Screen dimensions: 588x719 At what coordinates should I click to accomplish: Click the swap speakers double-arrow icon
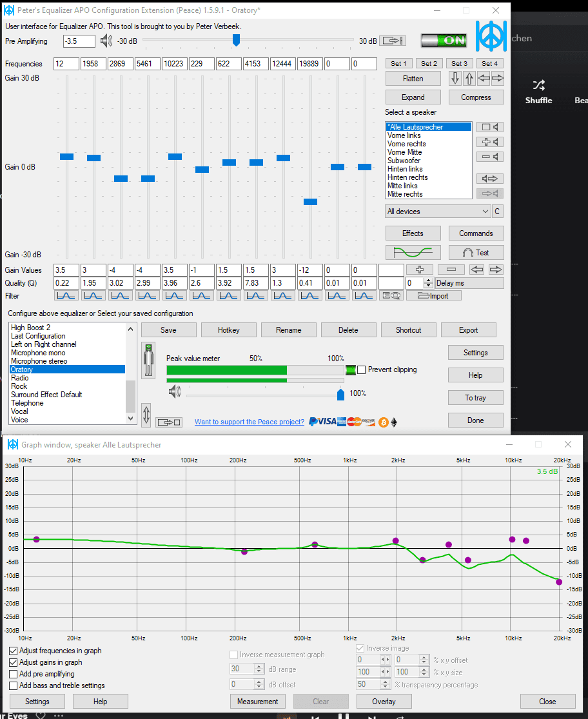pyautogui.click(x=490, y=179)
